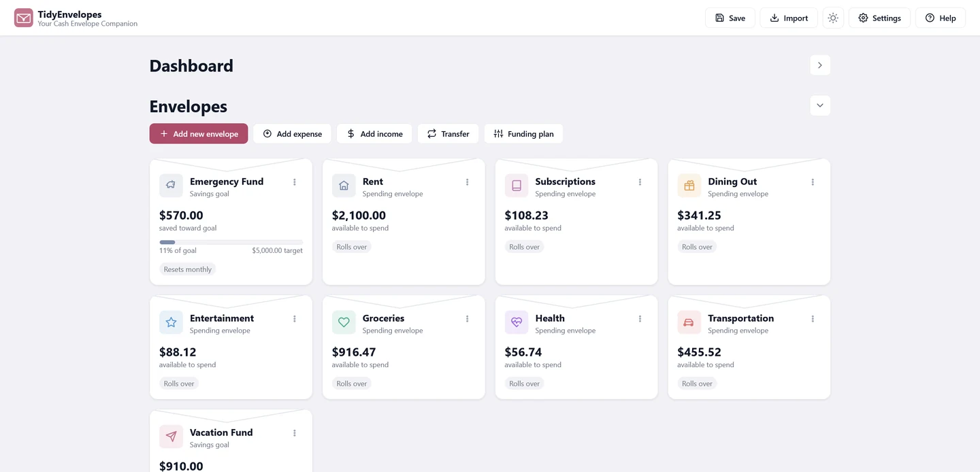Open the Entertainment three-dot menu

click(295, 319)
